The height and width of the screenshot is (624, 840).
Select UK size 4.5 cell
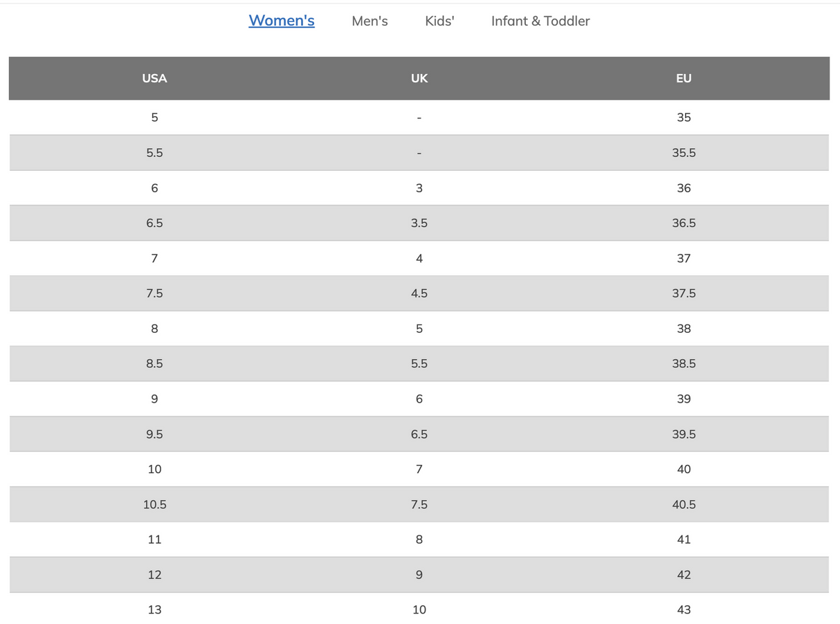pos(419,293)
